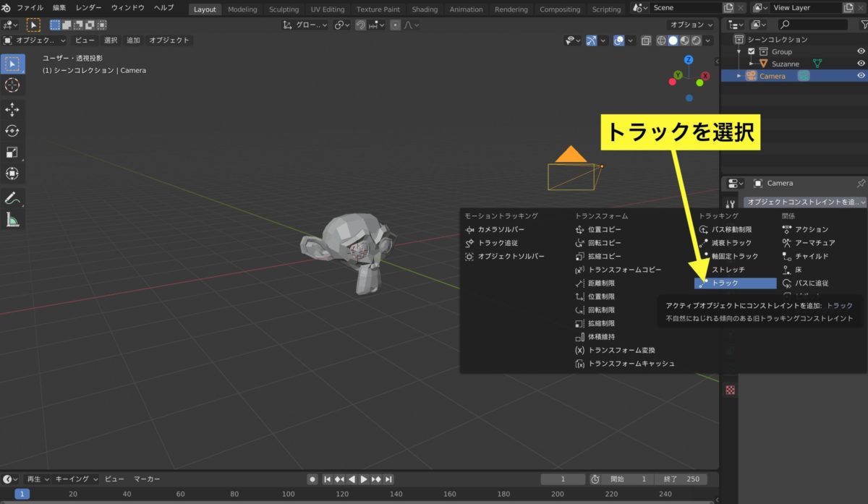Select the Measure tool
This screenshot has height=504, width=868.
pyautogui.click(x=12, y=220)
